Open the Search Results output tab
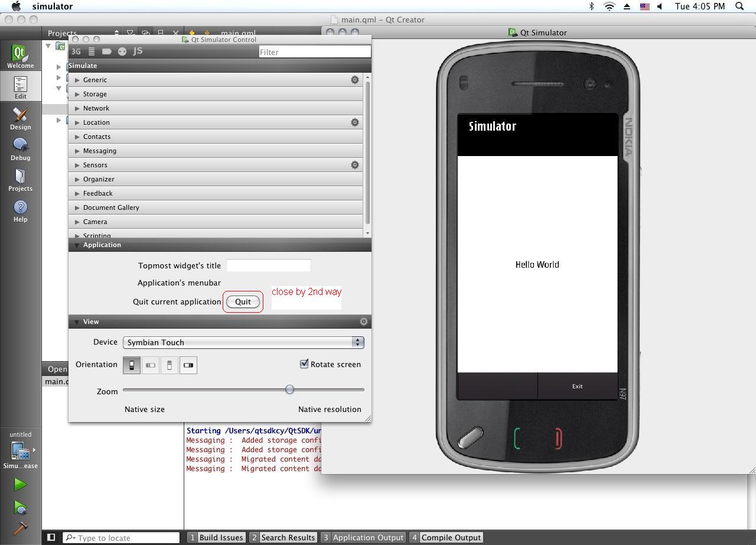Image resolution: width=756 pixels, height=545 pixels. tap(283, 537)
